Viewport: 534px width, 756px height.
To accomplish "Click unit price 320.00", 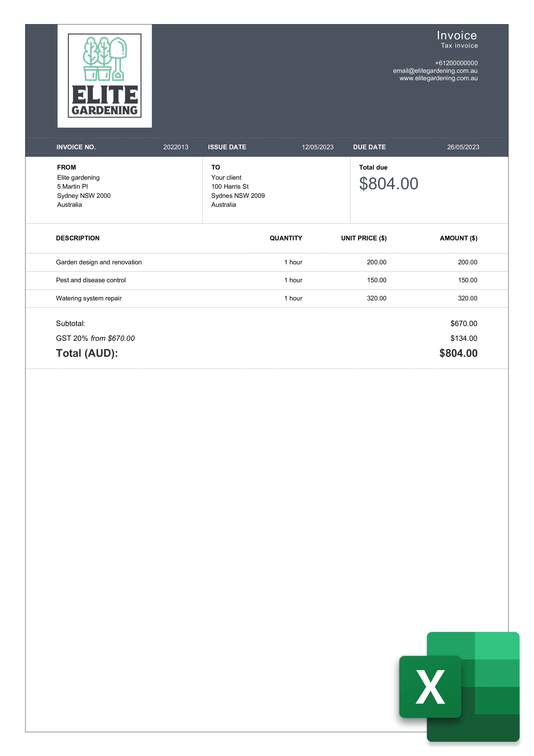I will [377, 298].
